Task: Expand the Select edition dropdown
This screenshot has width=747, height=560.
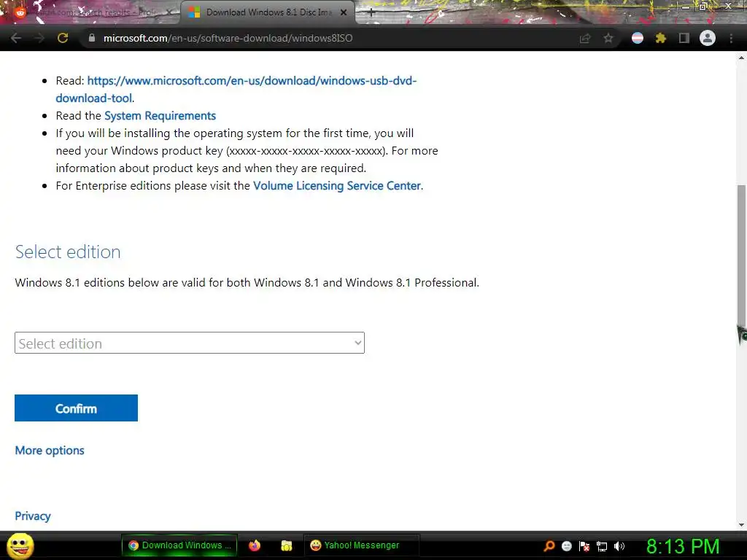Action: click(x=190, y=343)
